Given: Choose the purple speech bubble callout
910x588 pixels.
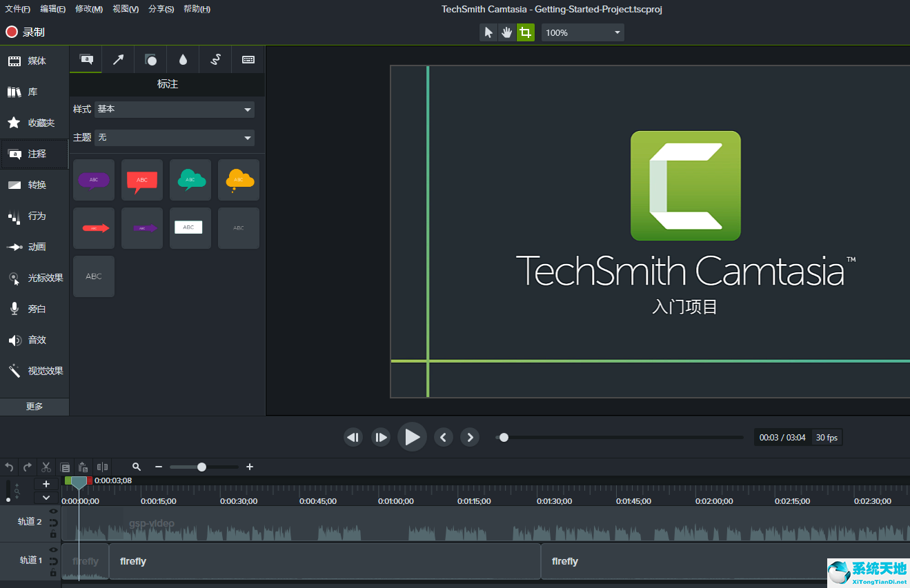Looking at the screenshot, I should [x=94, y=180].
